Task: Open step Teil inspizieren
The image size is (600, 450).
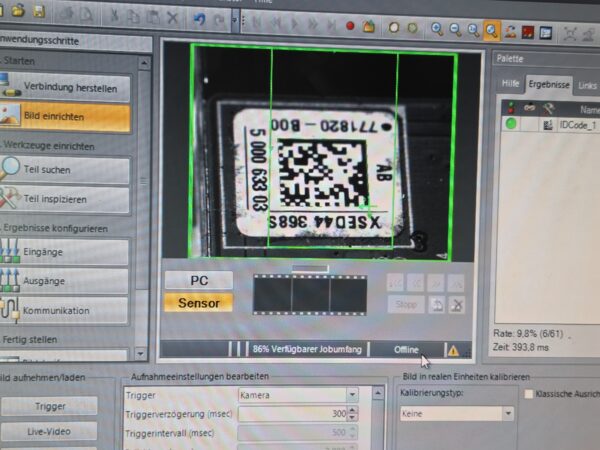Action: [x=64, y=199]
